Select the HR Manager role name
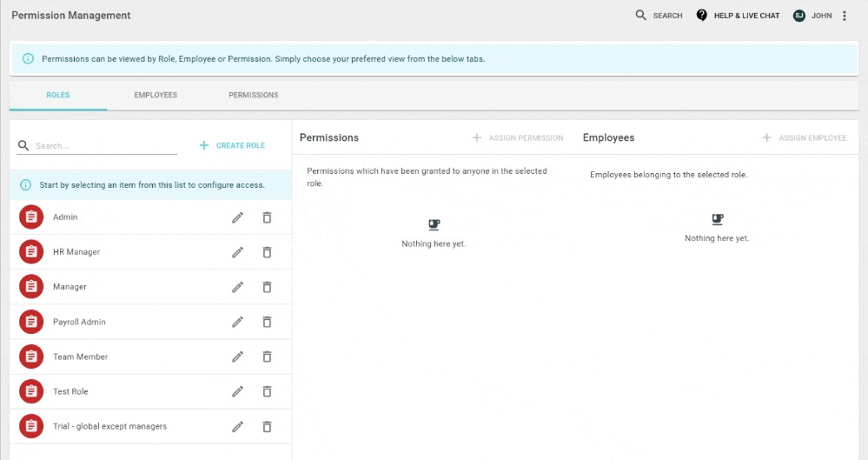Viewport: 868px width, 460px height. pos(76,251)
